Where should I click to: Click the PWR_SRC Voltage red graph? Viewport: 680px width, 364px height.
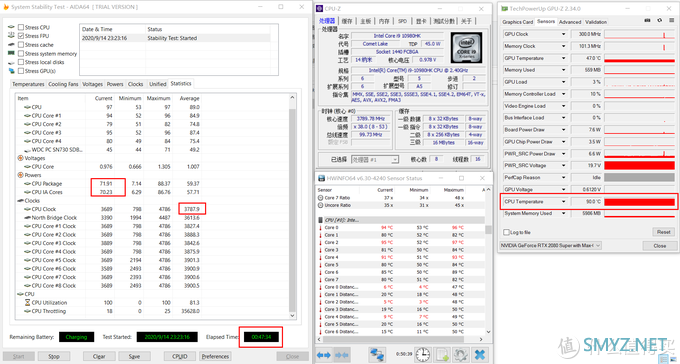coord(639,165)
